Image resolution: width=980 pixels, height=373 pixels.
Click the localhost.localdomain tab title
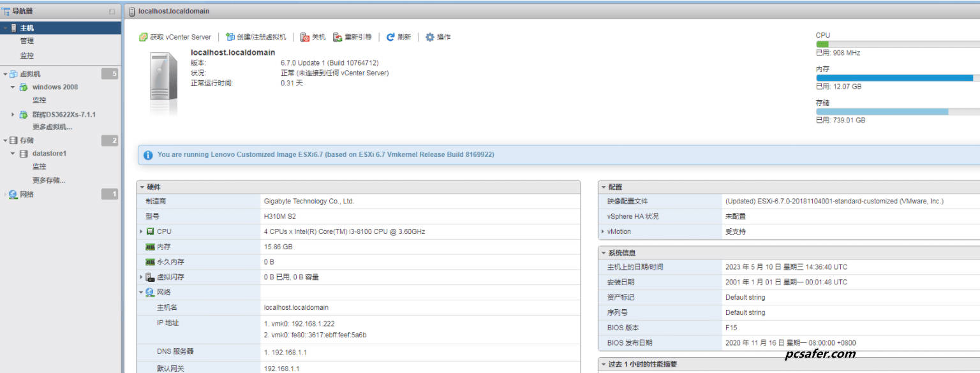[x=174, y=11]
